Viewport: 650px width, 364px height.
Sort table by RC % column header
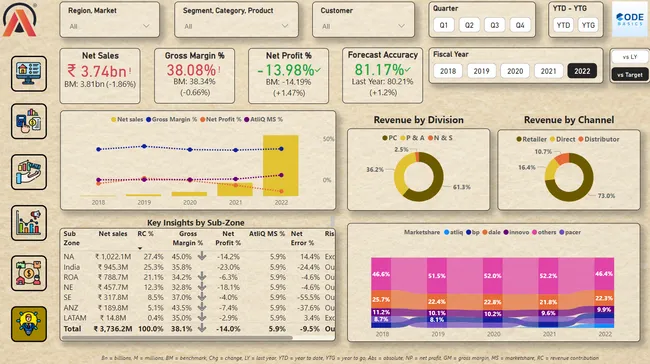145,234
